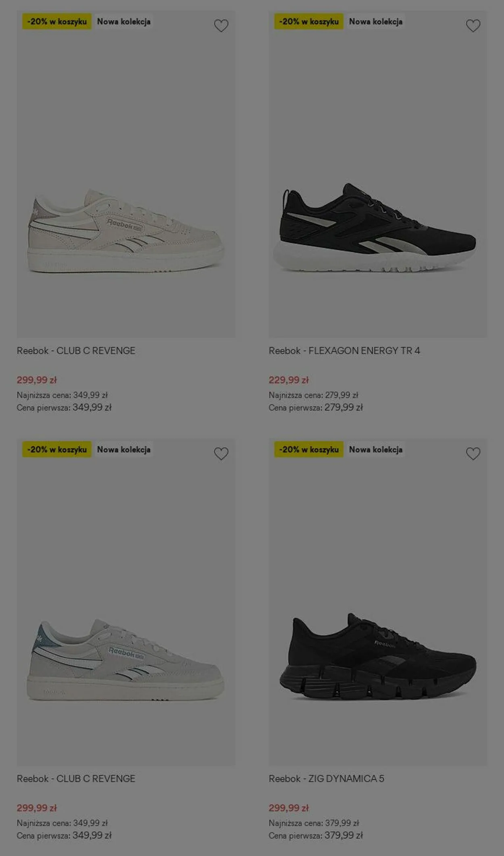Favorite the Zig Dynamica 5 shoe

pyautogui.click(x=473, y=454)
